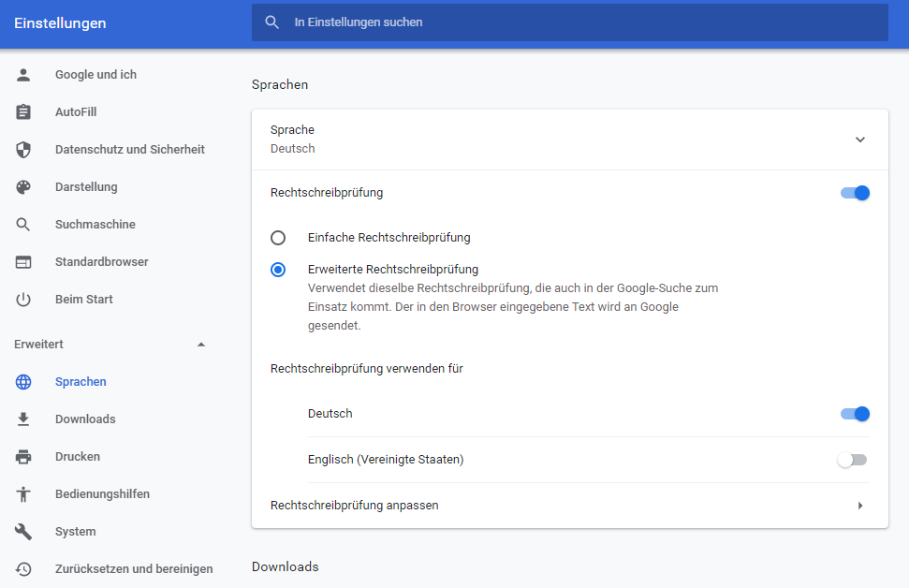Open Zurücksetzen und bereinigen page
This screenshot has width=909, height=588.
[x=134, y=569]
